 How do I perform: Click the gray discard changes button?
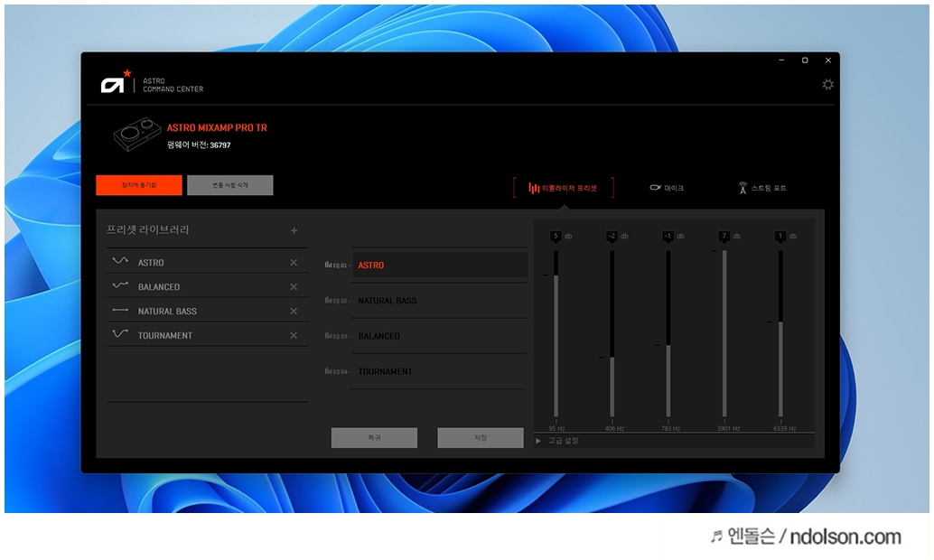pyautogui.click(x=230, y=185)
